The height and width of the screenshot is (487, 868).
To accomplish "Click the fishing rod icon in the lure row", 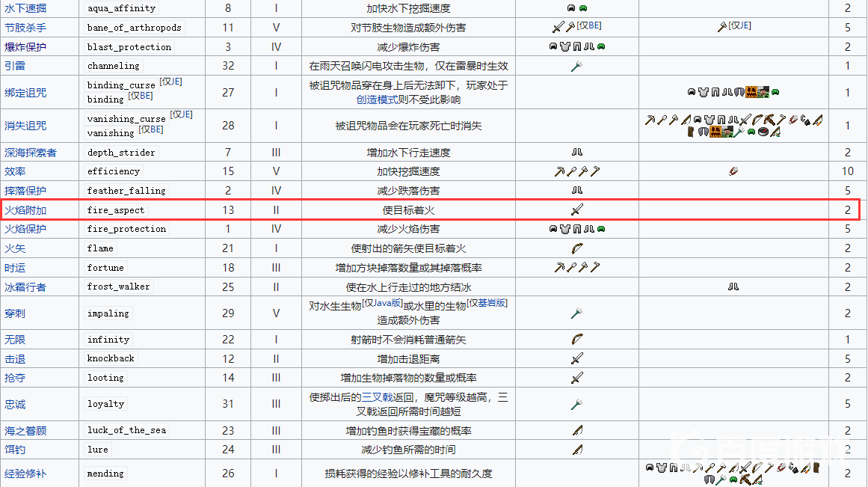I will [x=576, y=450].
